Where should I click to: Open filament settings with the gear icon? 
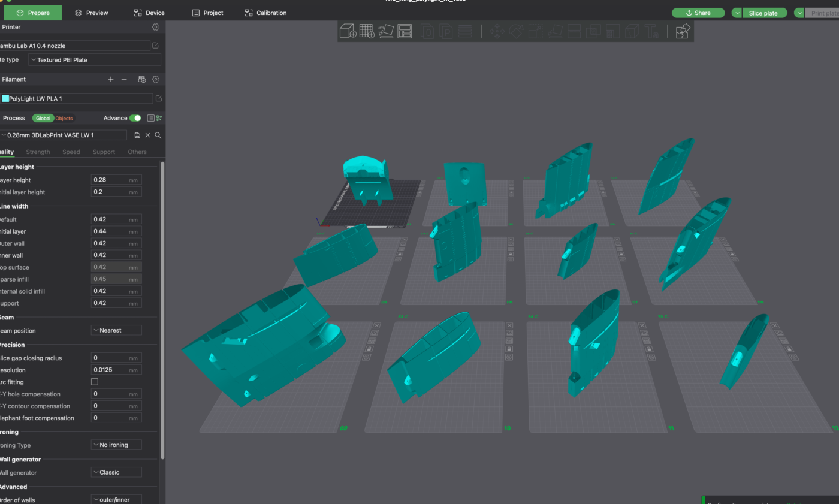click(155, 79)
